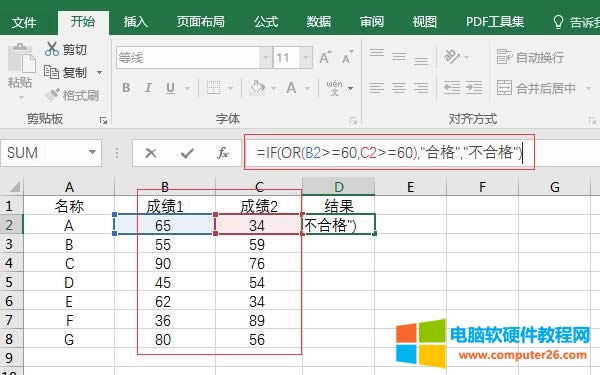Align cell text left

tap(377, 88)
